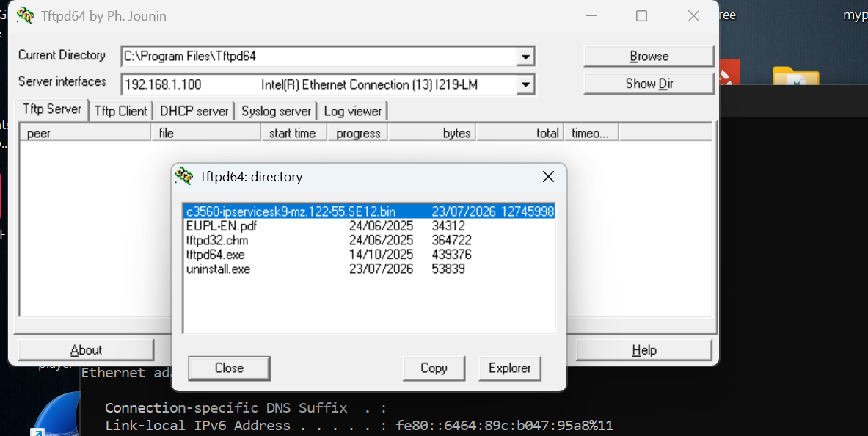This screenshot has width=868, height=436.
Task: Click the Tftpd64 directory dialog title icon
Action: [x=183, y=177]
